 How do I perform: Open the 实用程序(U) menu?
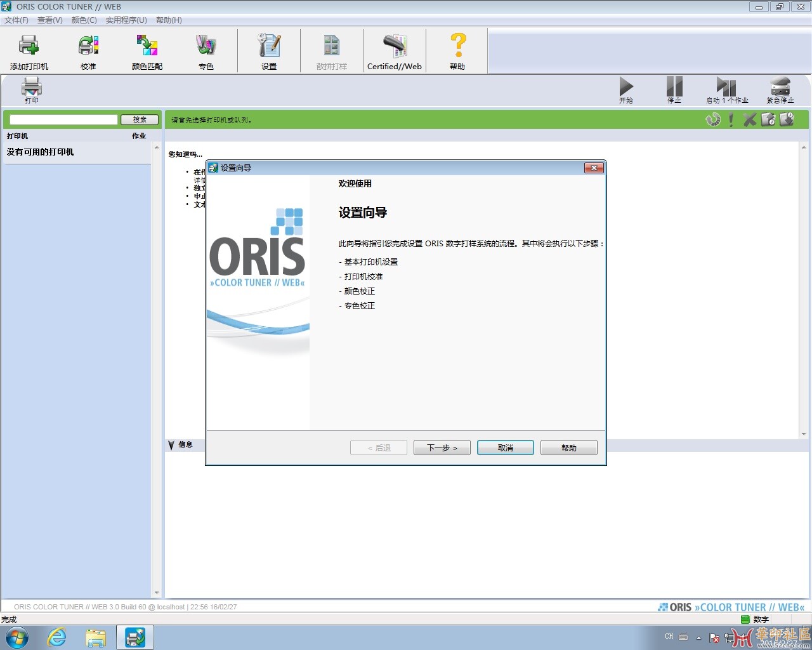(x=126, y=20)
